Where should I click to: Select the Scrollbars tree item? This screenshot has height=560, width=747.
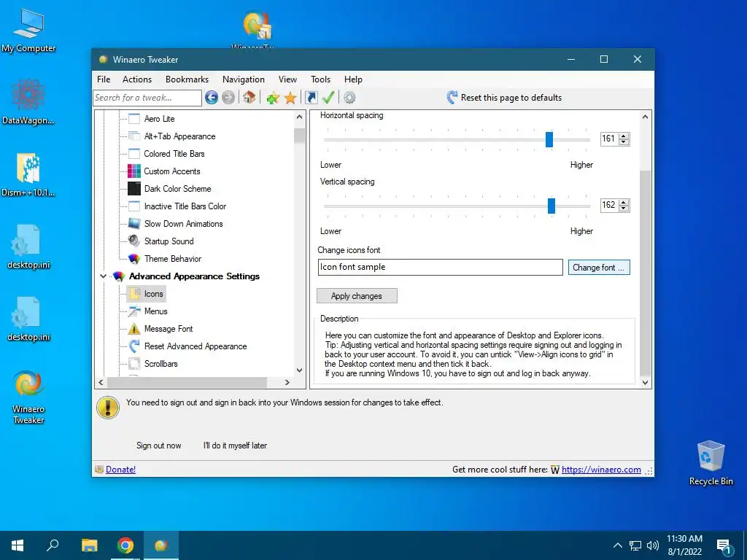pyautogui.click(x=160, y=364)
